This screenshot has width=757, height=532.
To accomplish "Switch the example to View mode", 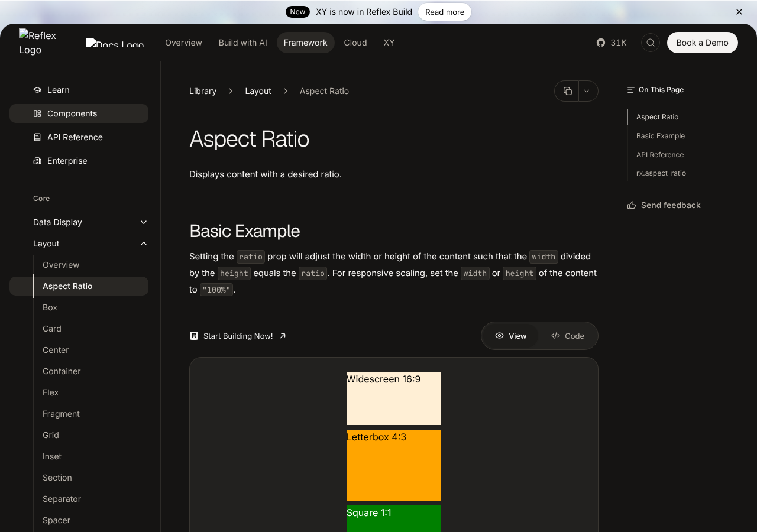I will [x=511, y=336].
